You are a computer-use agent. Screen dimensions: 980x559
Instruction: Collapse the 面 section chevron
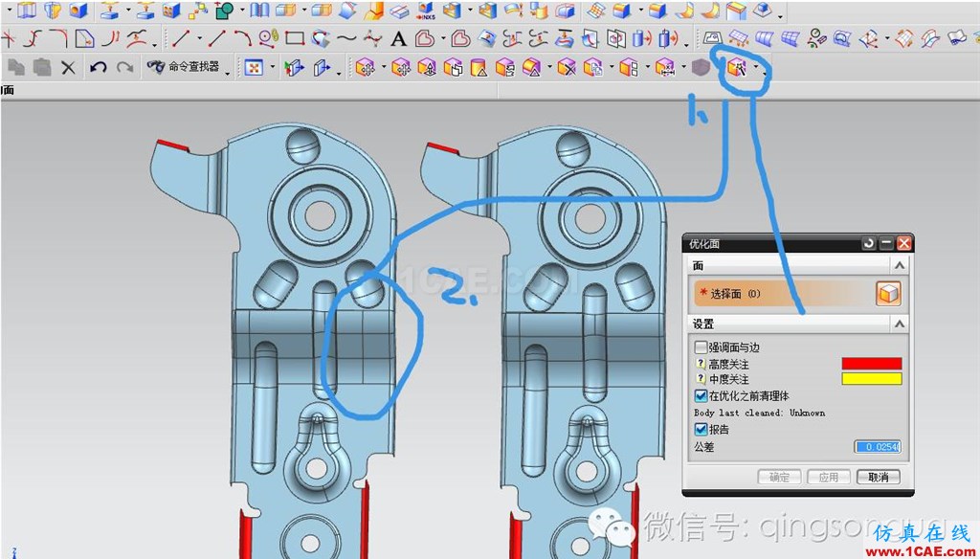900,265
